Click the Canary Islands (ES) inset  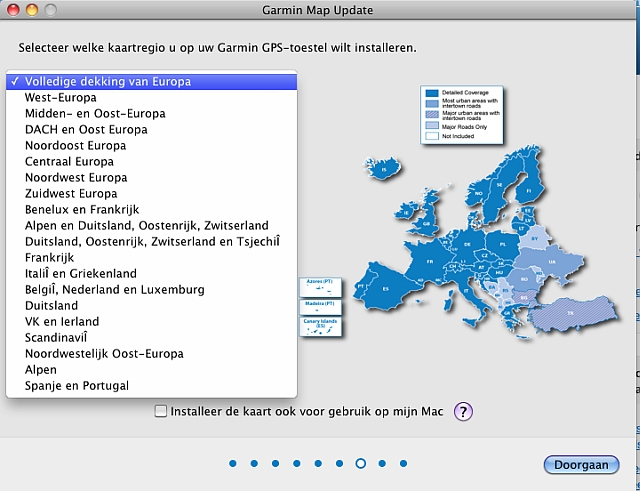320,327
